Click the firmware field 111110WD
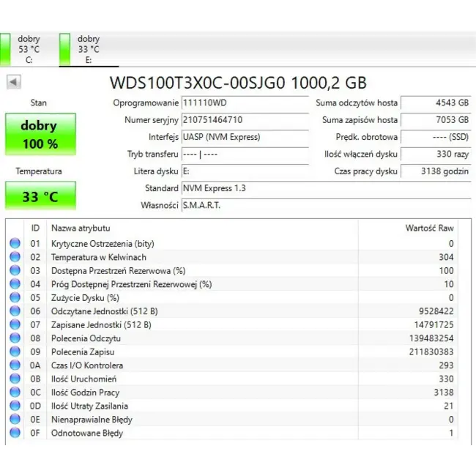This screenshot has height=476, width=476. click(x=245, y=103)
